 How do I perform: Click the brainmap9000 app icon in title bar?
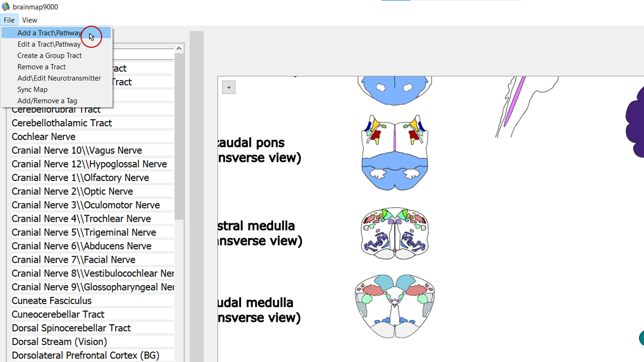(6, 7)
